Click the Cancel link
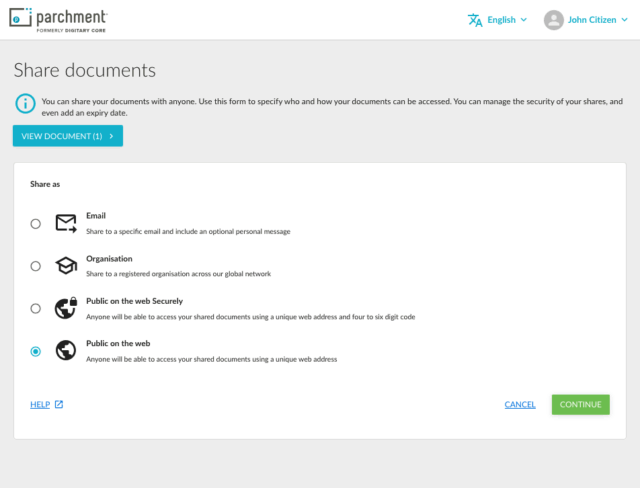Image resolution: width=640 pixels, height=488 pixels. tap(520, 405)
